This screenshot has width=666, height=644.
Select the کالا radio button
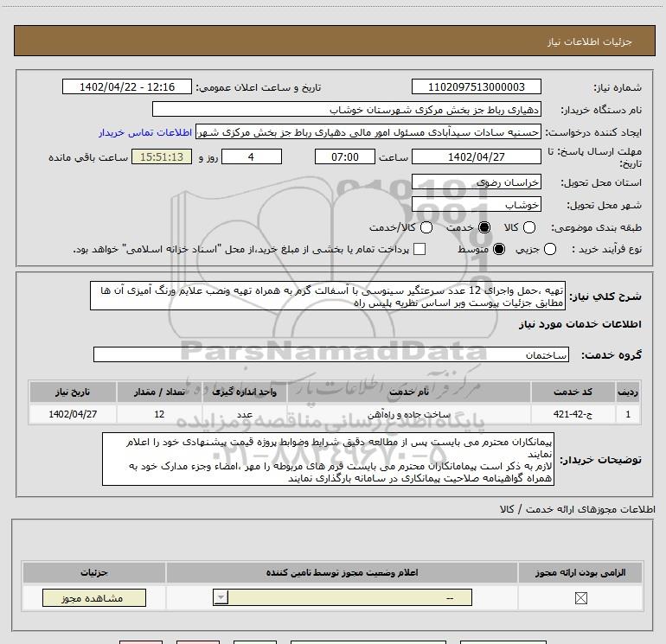(529, 227)
